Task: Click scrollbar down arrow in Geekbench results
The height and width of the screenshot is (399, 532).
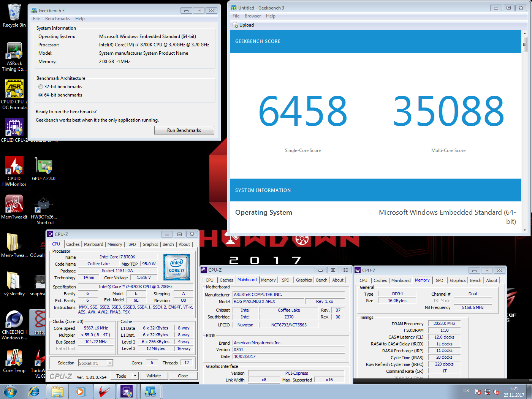Action: click(524, 230)
